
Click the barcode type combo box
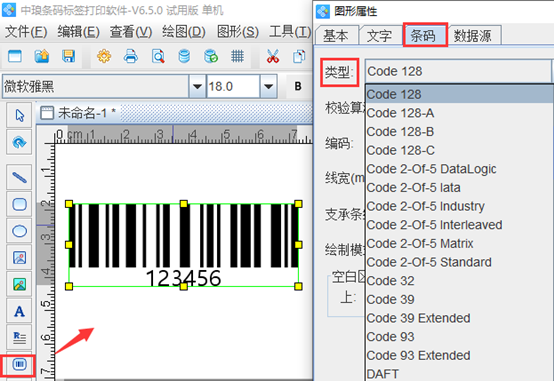[458, 71]
